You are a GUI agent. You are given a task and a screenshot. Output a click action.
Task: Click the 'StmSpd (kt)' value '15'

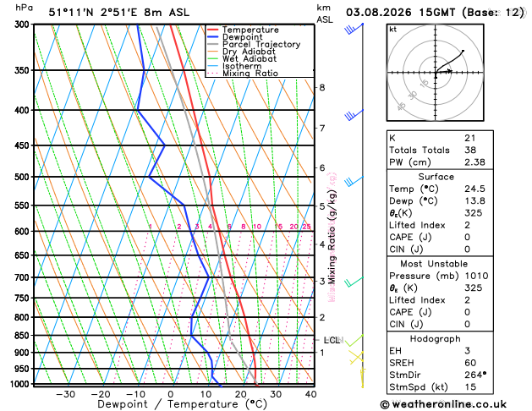point(470,387)
